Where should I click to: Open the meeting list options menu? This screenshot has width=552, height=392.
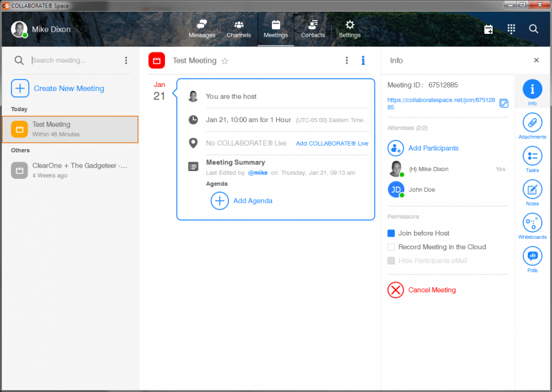(x=126, y=61)
